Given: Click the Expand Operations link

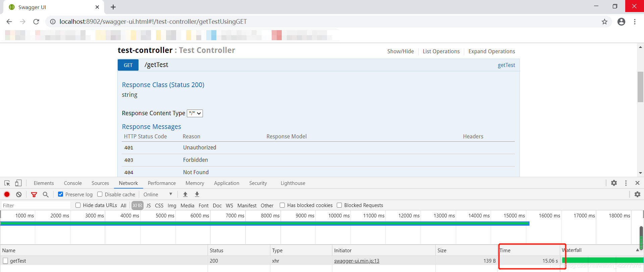Looking at the screenshot, I should [x=492, y=51].
